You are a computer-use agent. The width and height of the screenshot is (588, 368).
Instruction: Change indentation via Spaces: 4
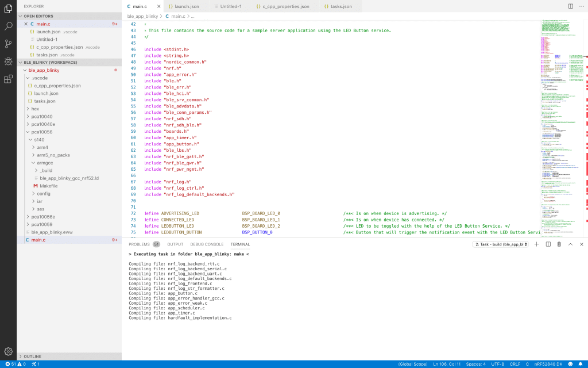(x=475, y=364)
